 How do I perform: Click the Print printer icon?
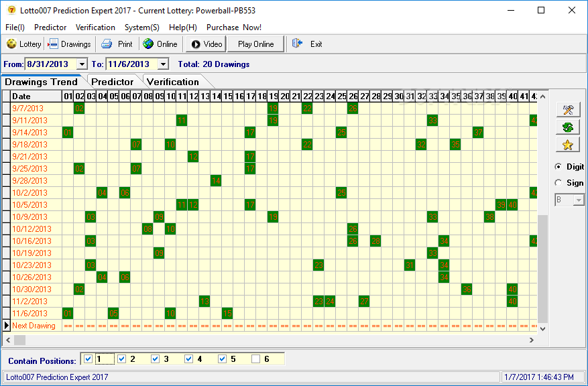point(107,44)
